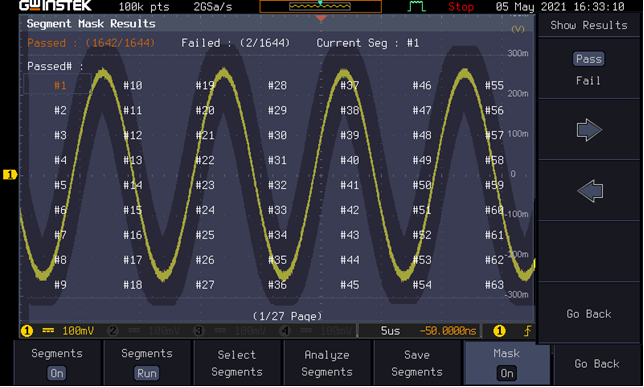Click Segment Mask Results title
This screenshot has width=644, height=387.
tap(91, 24)
